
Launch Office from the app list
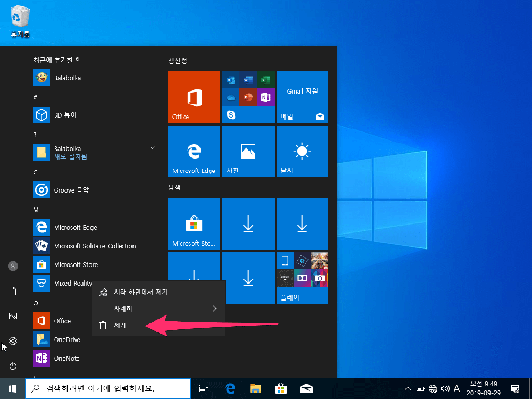click(x=62, y=321)
